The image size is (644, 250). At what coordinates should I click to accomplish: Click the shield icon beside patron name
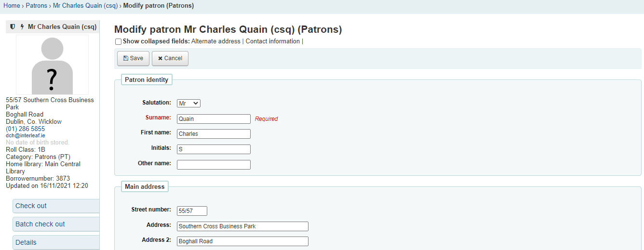click(13, 27)
